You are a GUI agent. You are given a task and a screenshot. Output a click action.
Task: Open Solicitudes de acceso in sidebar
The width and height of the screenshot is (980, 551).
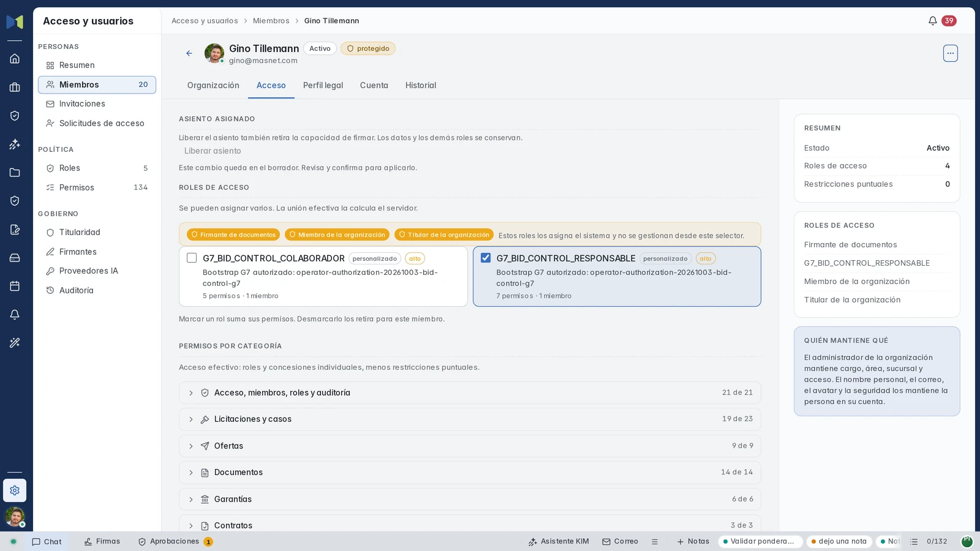coord(97,124)
